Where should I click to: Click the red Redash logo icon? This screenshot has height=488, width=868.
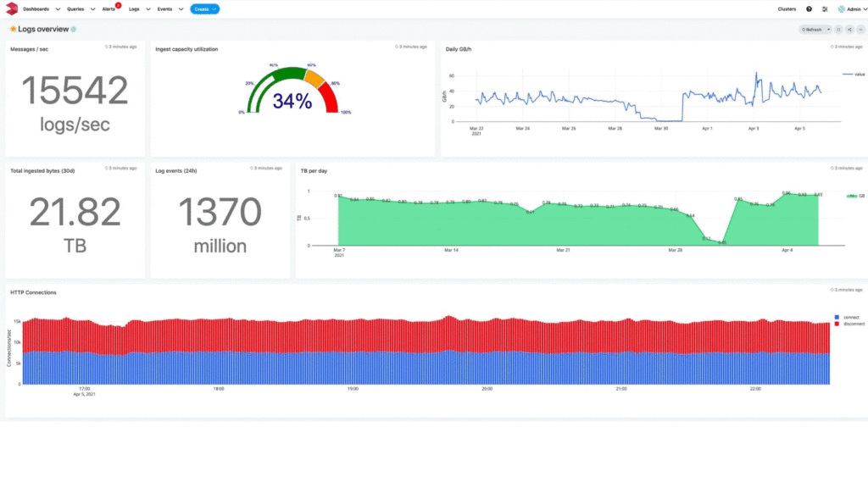tap(11, 9)
